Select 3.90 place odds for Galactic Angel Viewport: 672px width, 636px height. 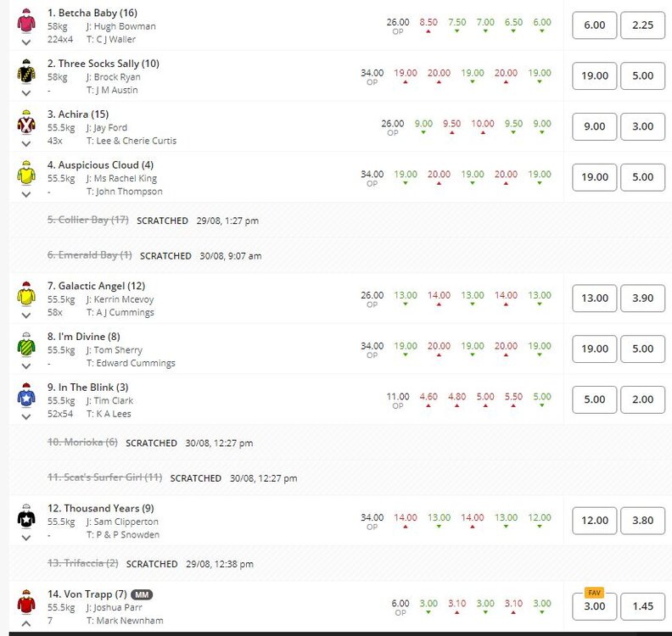click(x=642, y=298)
